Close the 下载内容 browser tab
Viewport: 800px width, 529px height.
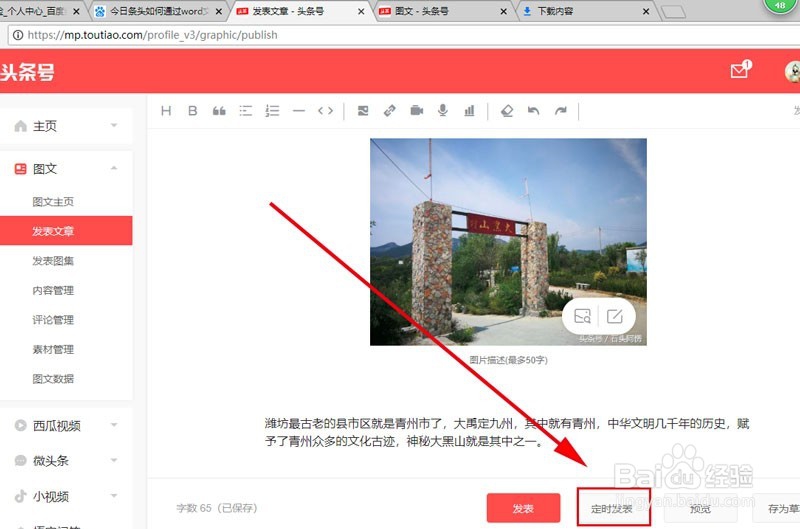pyautogui.click(x=646, y=11)
